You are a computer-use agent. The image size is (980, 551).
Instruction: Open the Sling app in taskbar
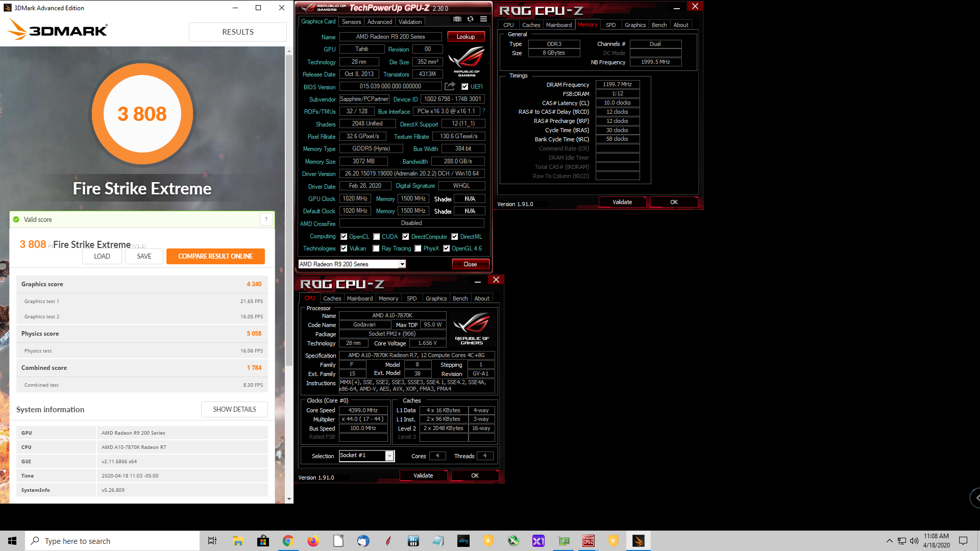click(463, 541)
